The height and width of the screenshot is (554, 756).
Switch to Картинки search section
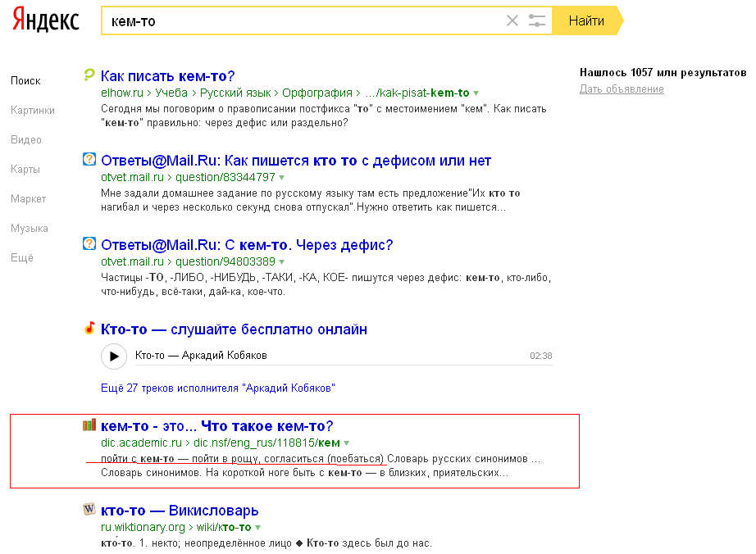coord(33,111)
